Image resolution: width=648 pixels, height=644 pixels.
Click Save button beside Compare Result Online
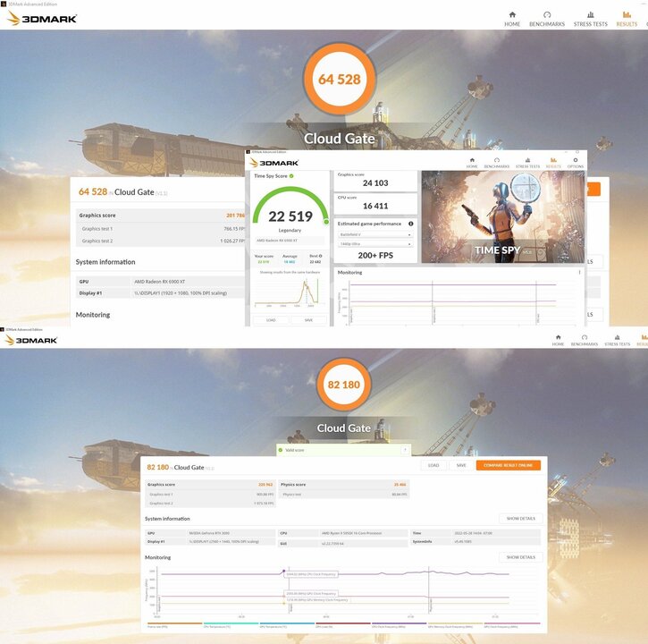461,465
